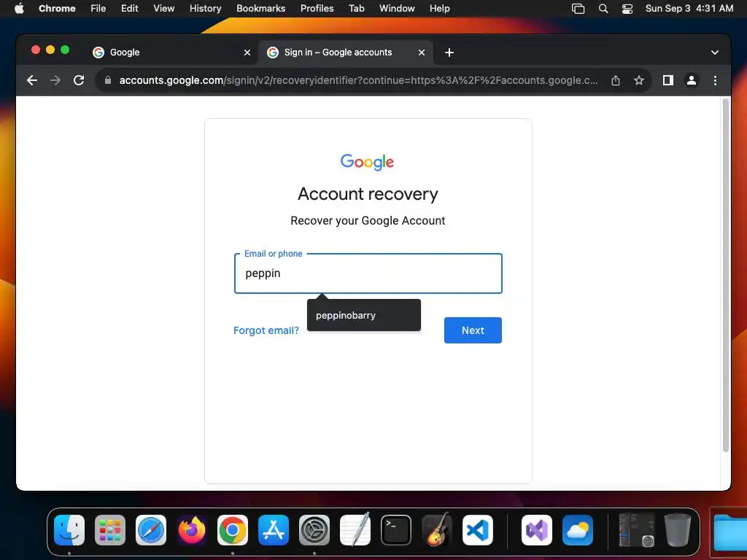Go back to the previous page

[x=32, y=80]
